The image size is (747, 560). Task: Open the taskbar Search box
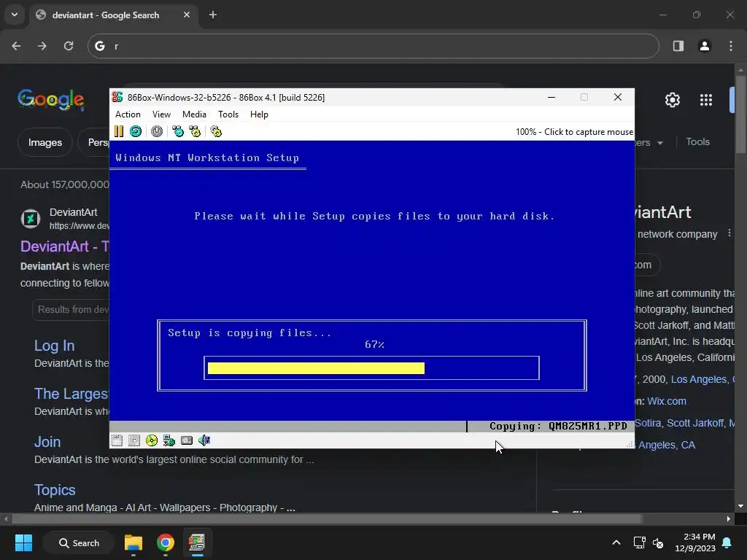(79, 542)
